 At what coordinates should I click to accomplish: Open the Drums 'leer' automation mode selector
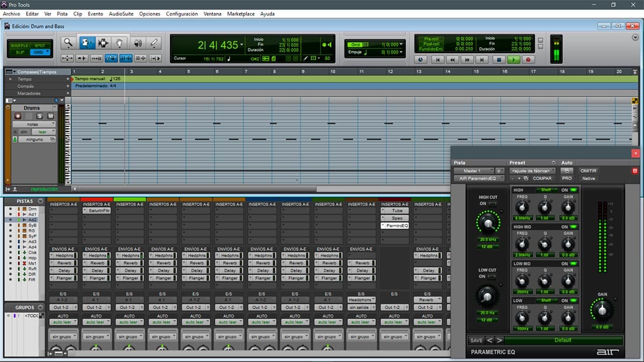click(43, 131)
